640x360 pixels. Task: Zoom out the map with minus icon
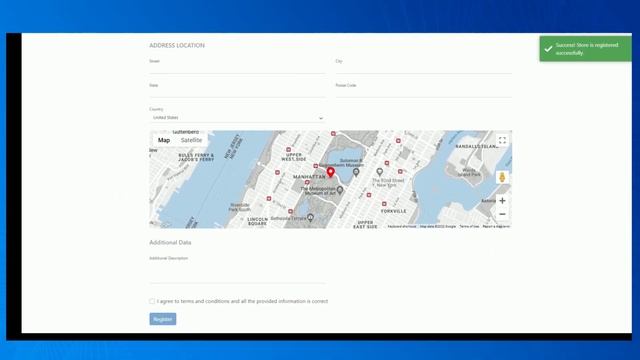pos(502,214)
